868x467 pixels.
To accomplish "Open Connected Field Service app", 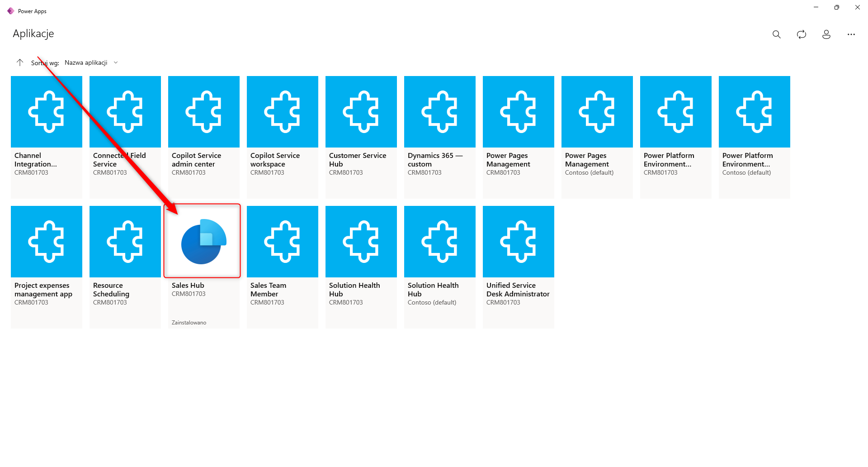I will coord(125,112).
